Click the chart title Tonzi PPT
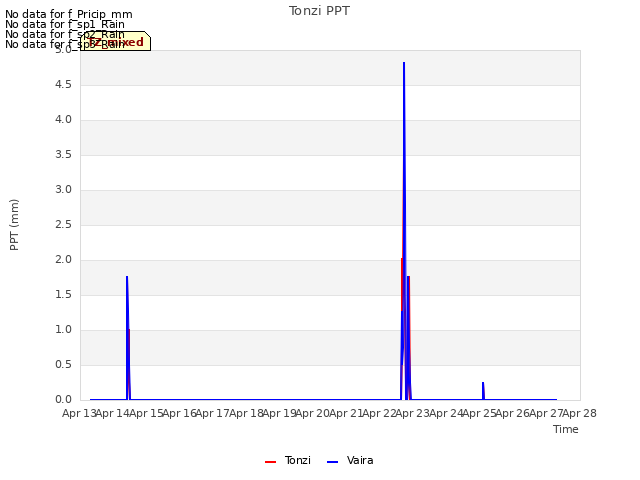Viewport: 640px width, 480px height. coord(319,11)
